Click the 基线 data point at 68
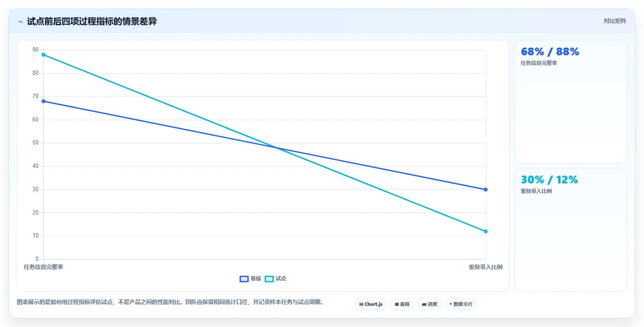 pyautogui.click(x=43, y=101)
